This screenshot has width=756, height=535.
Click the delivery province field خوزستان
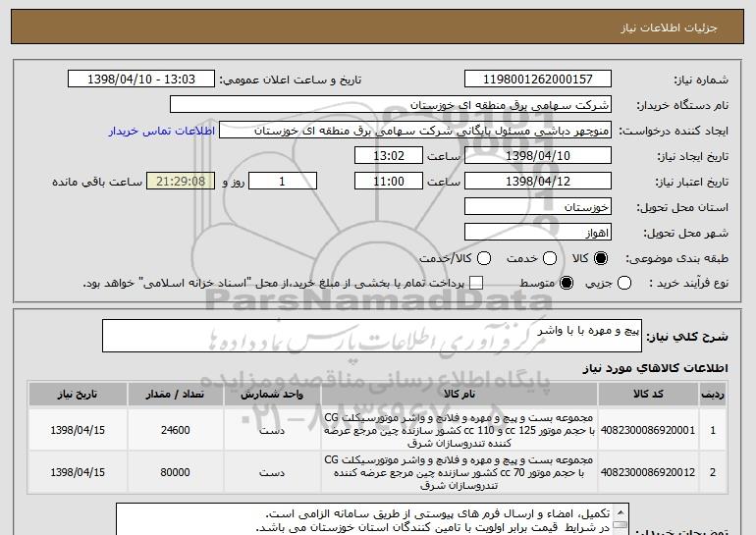(538, 207)
